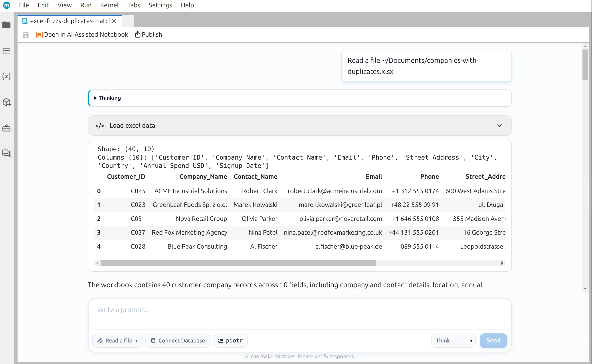Click the code brackets icon beside Load excel data
Viewport: 592px width, 364px height.
click(x=100, y=126)
